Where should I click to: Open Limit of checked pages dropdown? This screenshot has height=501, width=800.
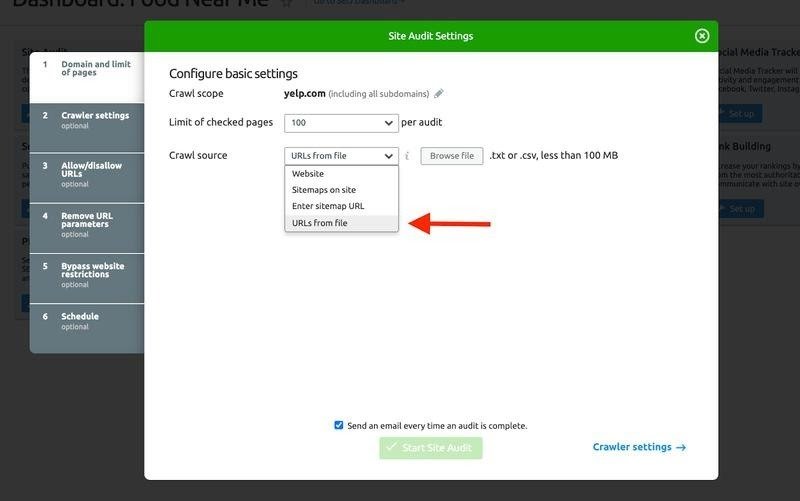pyautogui.click(x=341, y=123)
